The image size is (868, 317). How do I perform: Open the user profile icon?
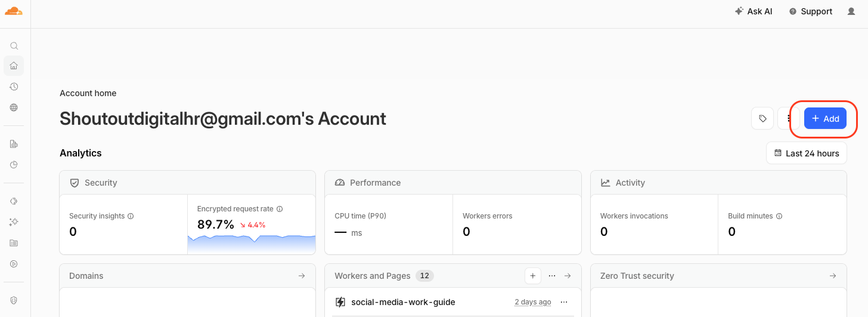tap(851, 11)
